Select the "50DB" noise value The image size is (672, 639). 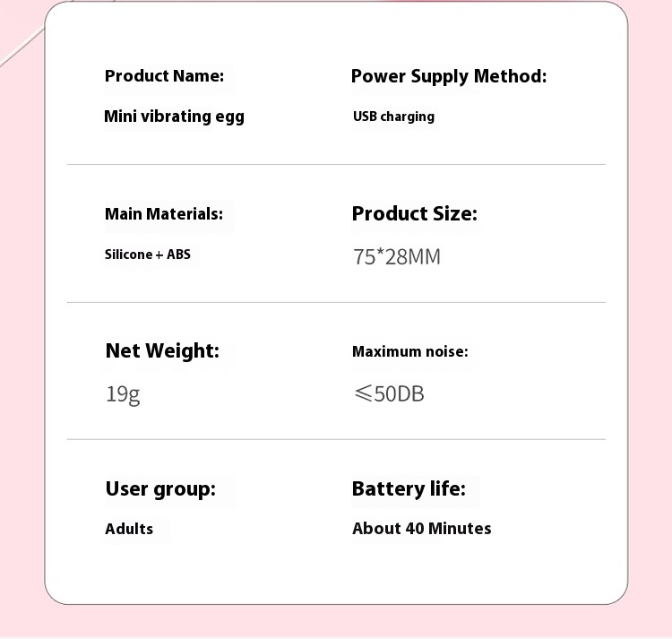399,393
